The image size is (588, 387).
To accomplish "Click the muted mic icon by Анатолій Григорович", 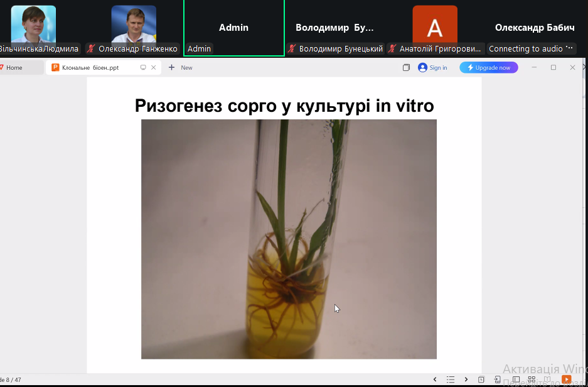I will pyautogui.click(x=392, y=49).
